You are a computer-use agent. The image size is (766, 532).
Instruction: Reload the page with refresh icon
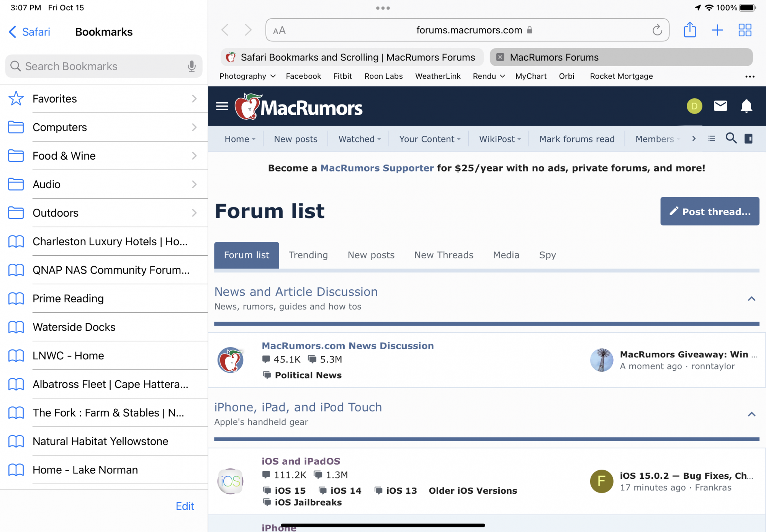[657, 30]
